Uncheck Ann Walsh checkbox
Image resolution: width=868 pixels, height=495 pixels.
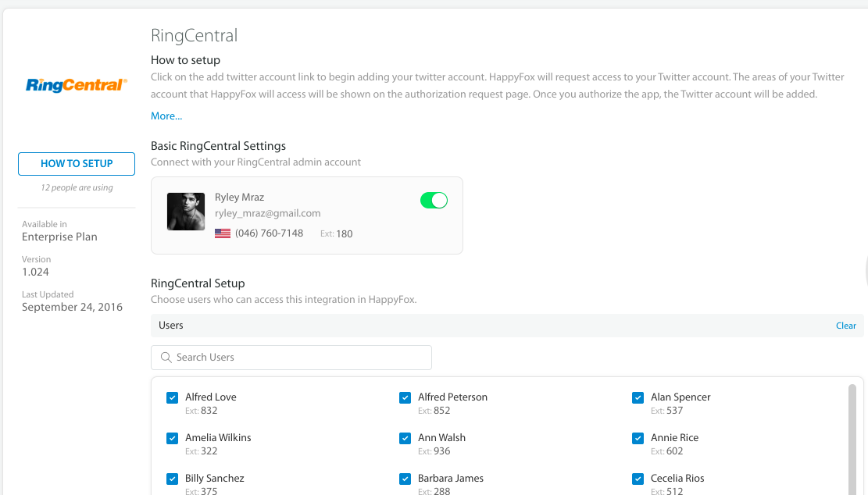pyautogui.click(x=405, y=438)
